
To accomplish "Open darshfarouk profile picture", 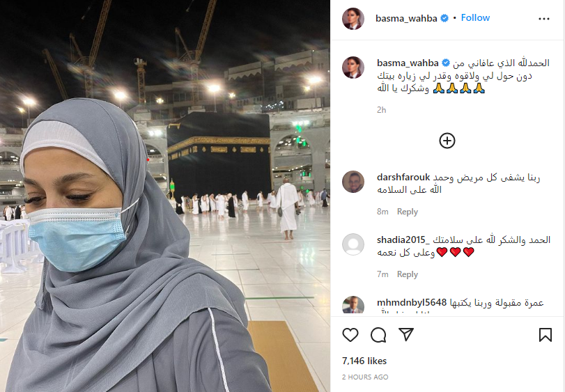I will (x=353, y=182).
